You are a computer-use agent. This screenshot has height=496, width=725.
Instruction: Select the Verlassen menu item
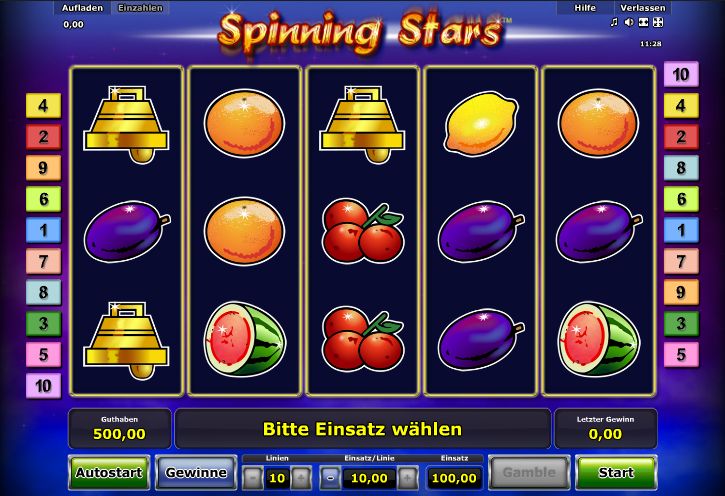(643, 8)
